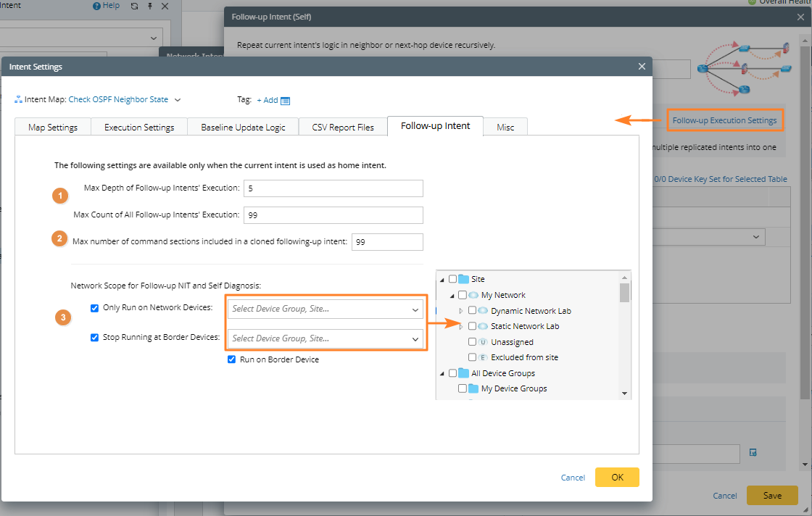Click OK in Intent Settings dialog
Screen dimensions: 812x516
(x=617, y=477)
